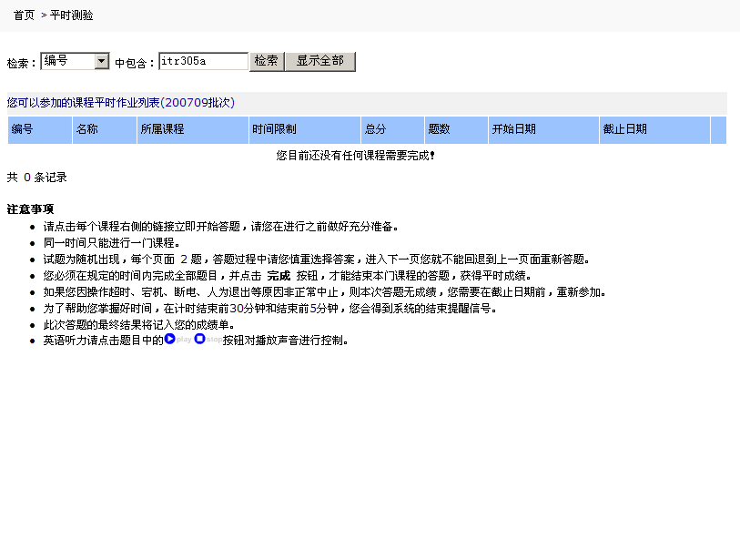The height and width of the screenshot is (560, 740).
Task: Click the 题数 column header
Action: point(439,130)
